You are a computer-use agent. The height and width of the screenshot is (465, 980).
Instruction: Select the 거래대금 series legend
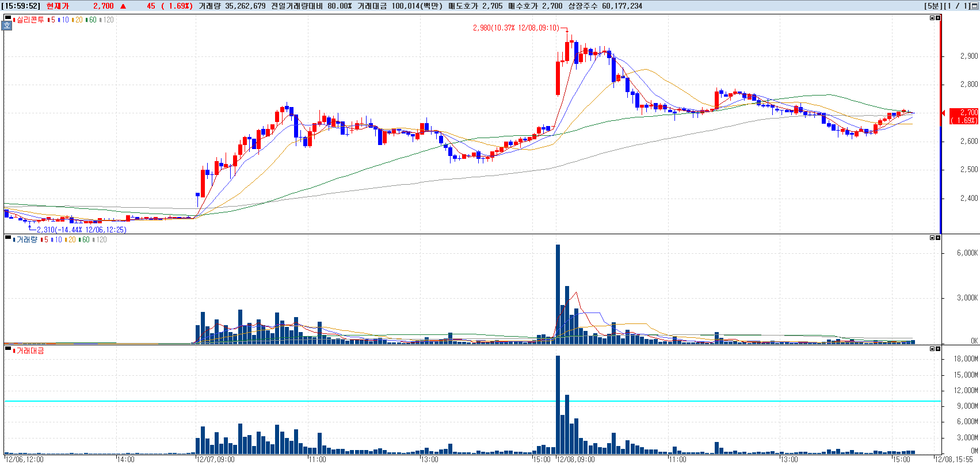click(x=29, y=350)
